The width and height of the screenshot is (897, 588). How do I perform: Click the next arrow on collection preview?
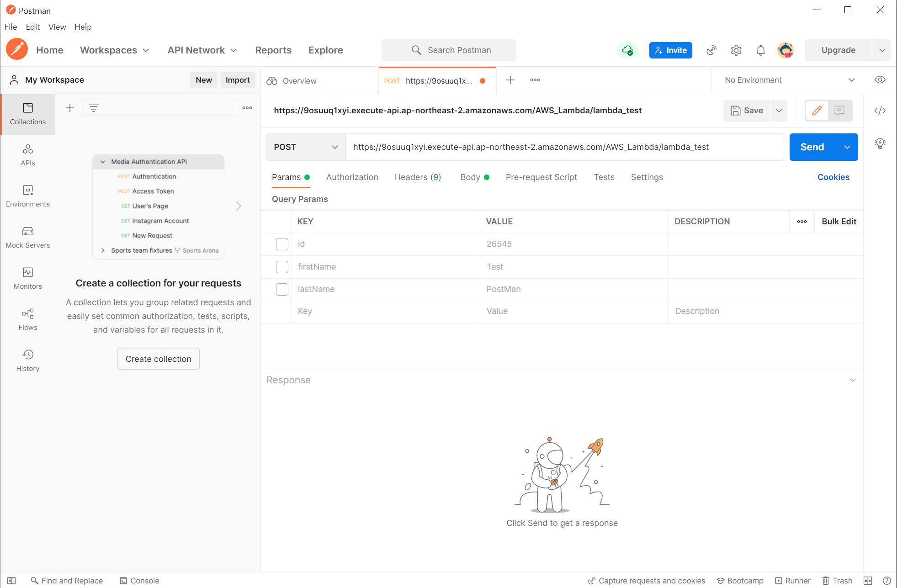pyautogui.click(x=239, y=206)
